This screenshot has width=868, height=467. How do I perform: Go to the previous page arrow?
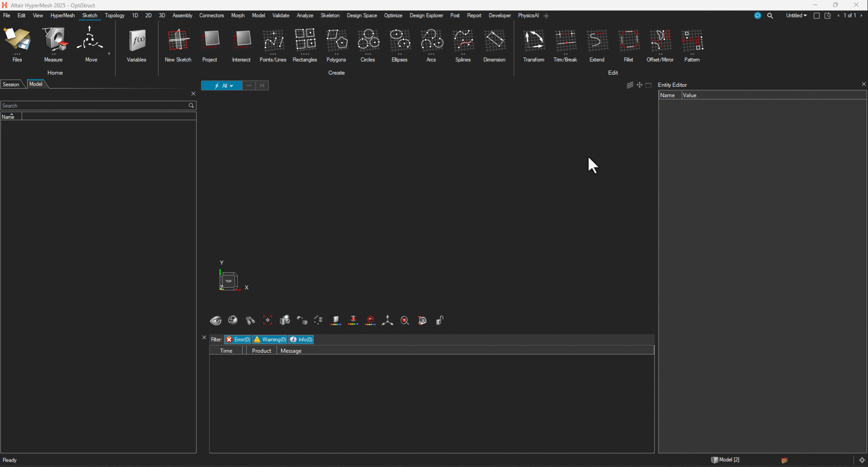click(x=839, y=15)
